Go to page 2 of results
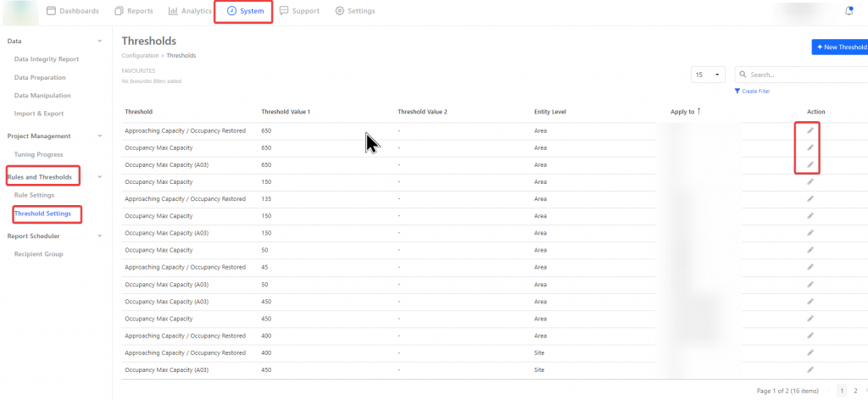 tap(855, 391)
